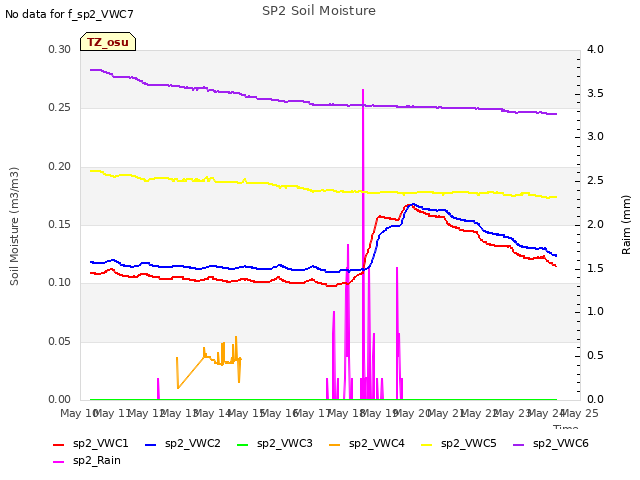Click the 0.30 left axis tick label
Screen dimensions: 640x480
[59, 49]
